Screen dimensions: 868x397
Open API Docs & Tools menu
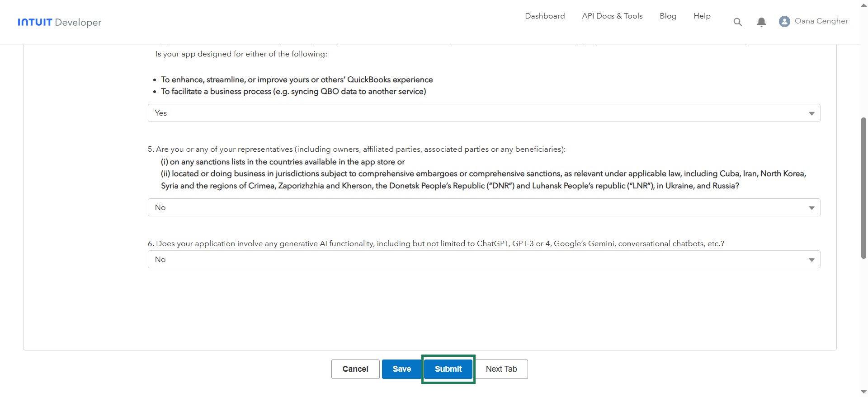tap(612, 16)
